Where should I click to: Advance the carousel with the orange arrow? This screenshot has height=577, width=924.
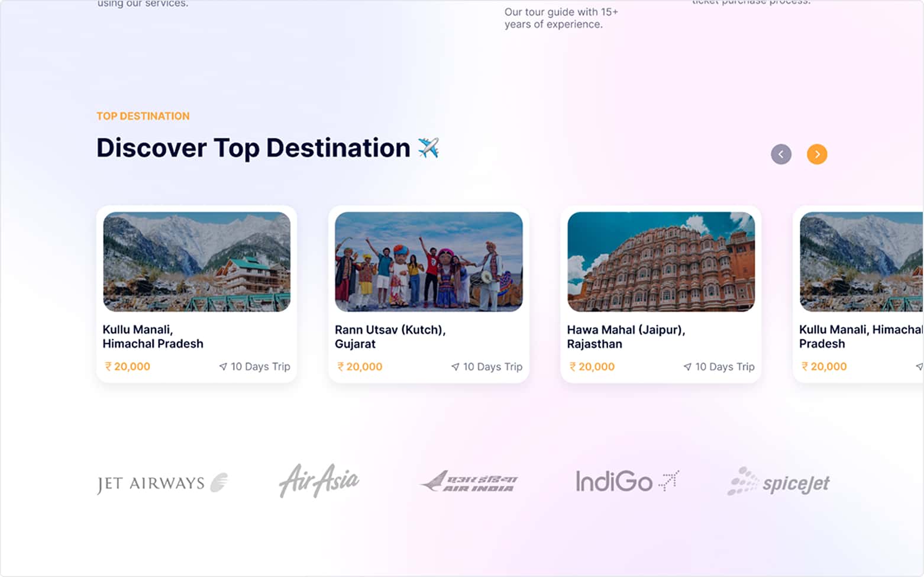(x=817, y=154)
